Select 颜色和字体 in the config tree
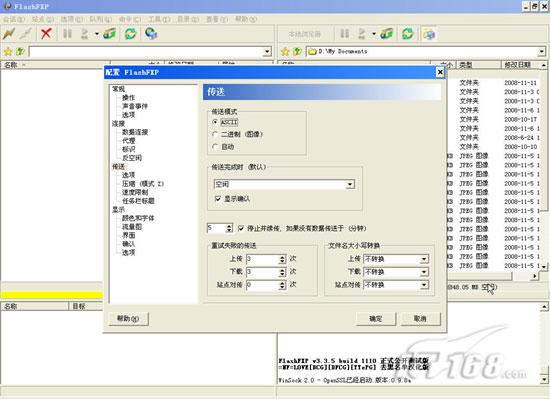Screen dimensions: 550x399 [x=138, y=218]
